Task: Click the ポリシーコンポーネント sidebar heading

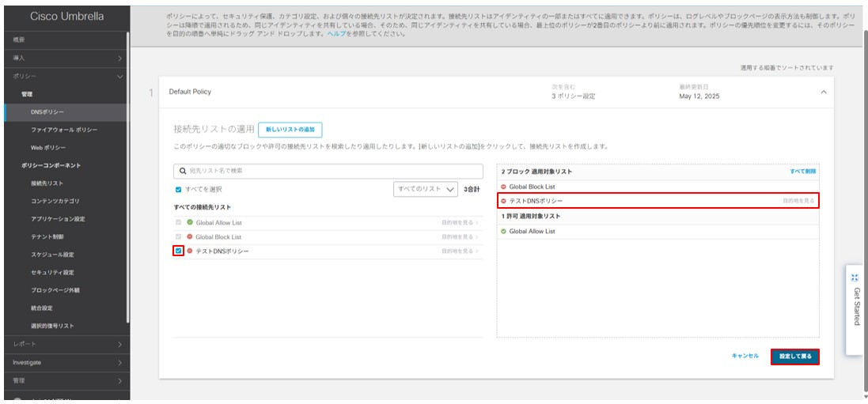Action: click(x=51, y=165)
